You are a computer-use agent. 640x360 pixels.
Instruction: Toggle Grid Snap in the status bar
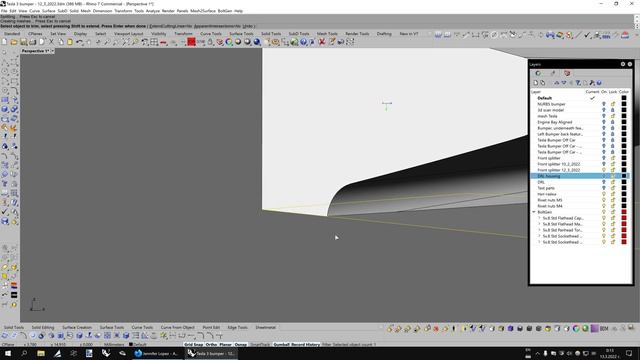[193, 344]
